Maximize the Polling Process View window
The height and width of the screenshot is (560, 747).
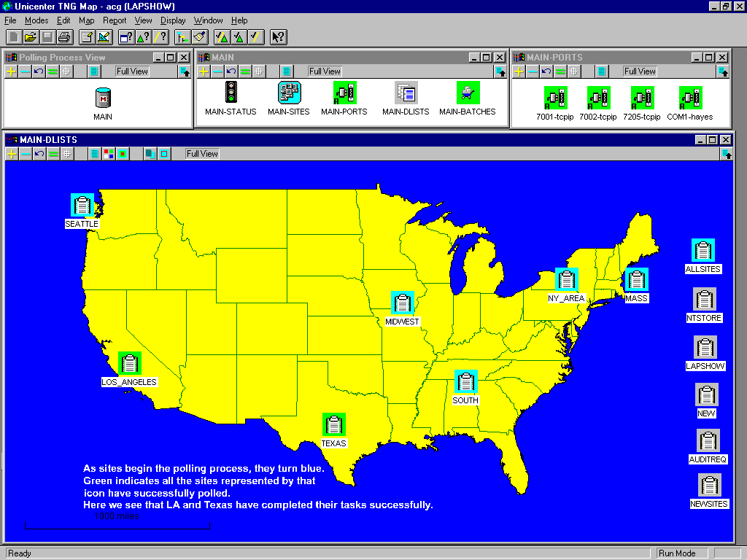pyautogui.click(x=171, y=57)
